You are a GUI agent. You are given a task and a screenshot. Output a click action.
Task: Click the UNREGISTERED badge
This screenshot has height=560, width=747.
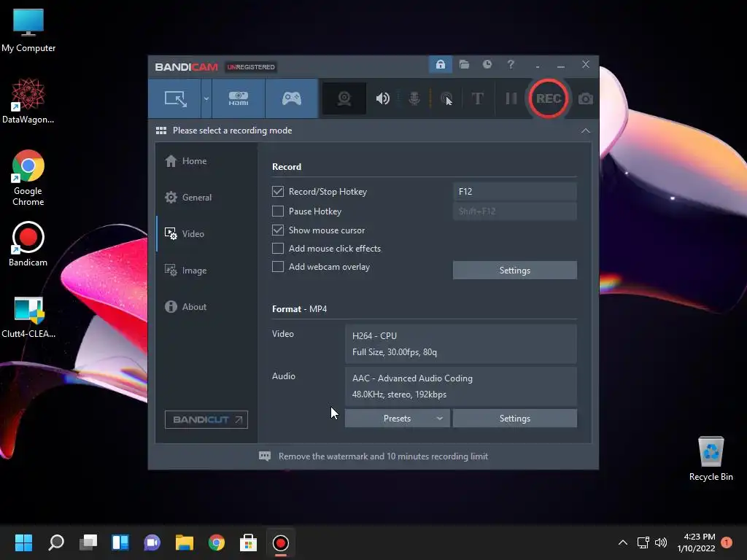pos(251,67)
